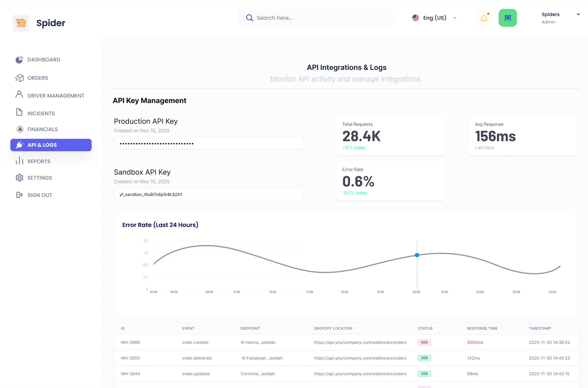This screenshot has height=388, width=588.
Task: Click the TIMESTAMP column header
Action: coord(540,328)
